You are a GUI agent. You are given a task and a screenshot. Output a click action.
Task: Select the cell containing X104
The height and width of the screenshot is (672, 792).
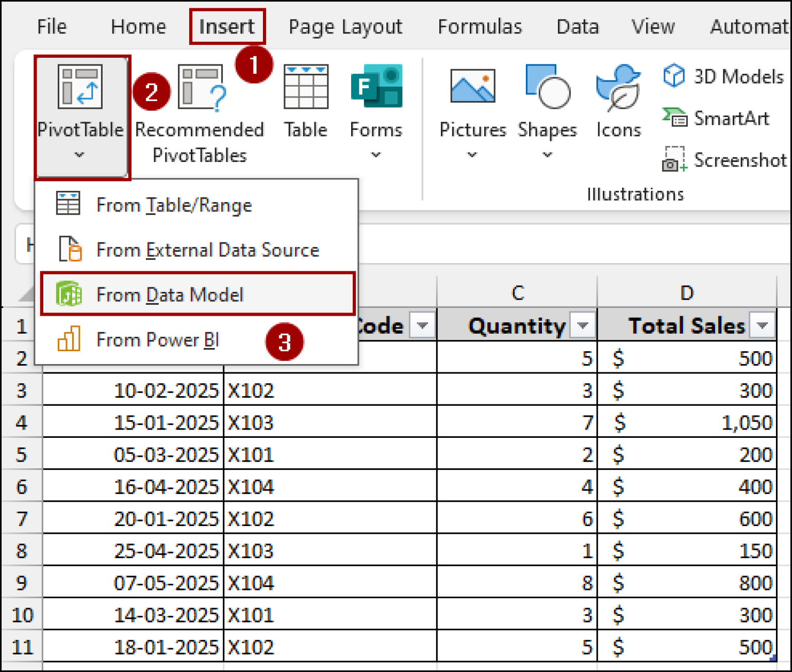251,486
